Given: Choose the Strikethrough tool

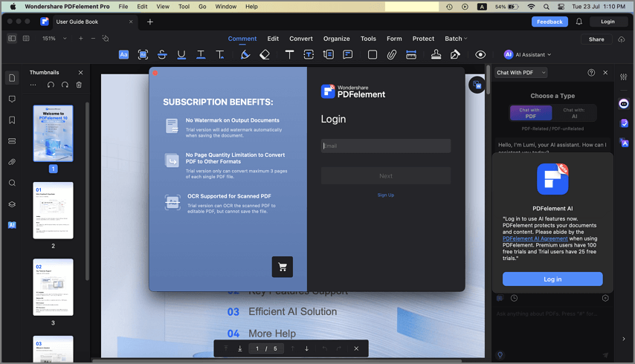Looking at the screenshot, I should coord(162,55).
